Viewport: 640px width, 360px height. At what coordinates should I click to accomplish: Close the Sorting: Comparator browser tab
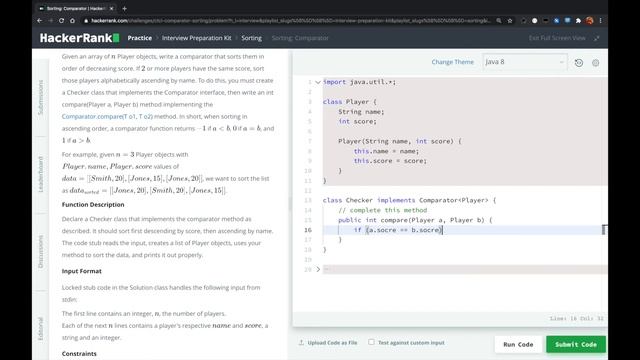(x=111, y=8)
